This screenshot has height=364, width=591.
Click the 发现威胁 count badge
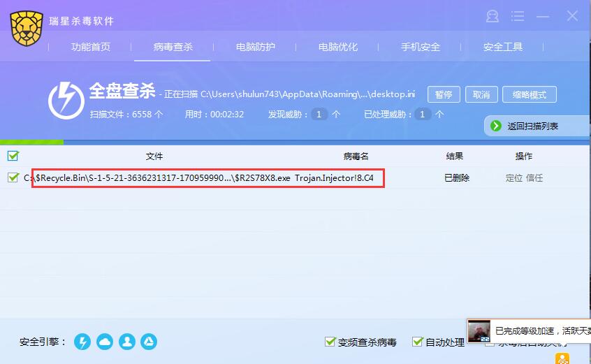[x=319, y=114]
